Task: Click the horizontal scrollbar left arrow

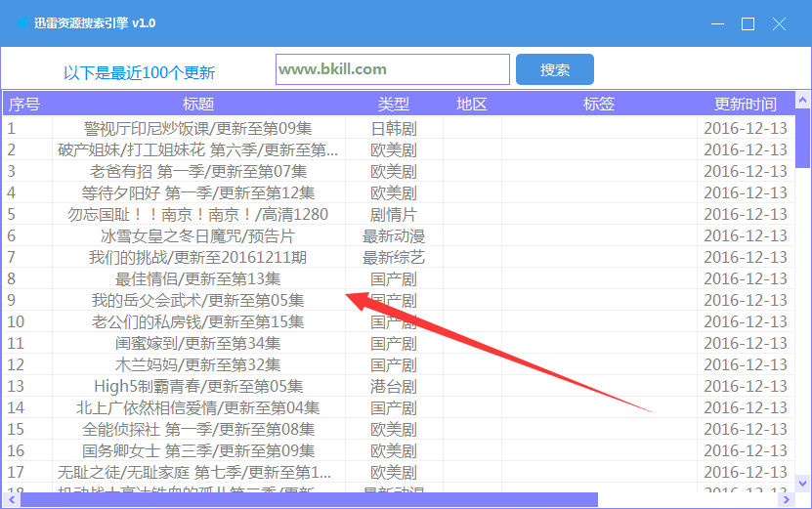Action: point(12,499)
